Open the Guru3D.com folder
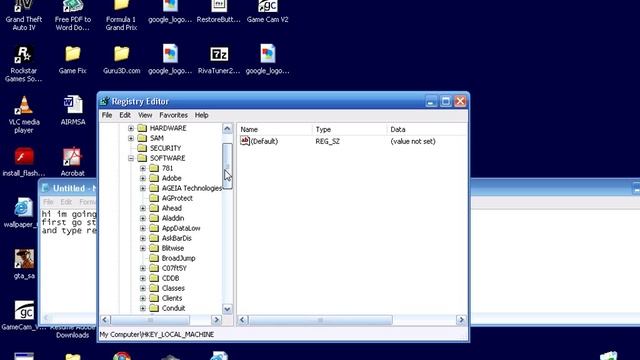Screen dimensions: 640x360 121,60
